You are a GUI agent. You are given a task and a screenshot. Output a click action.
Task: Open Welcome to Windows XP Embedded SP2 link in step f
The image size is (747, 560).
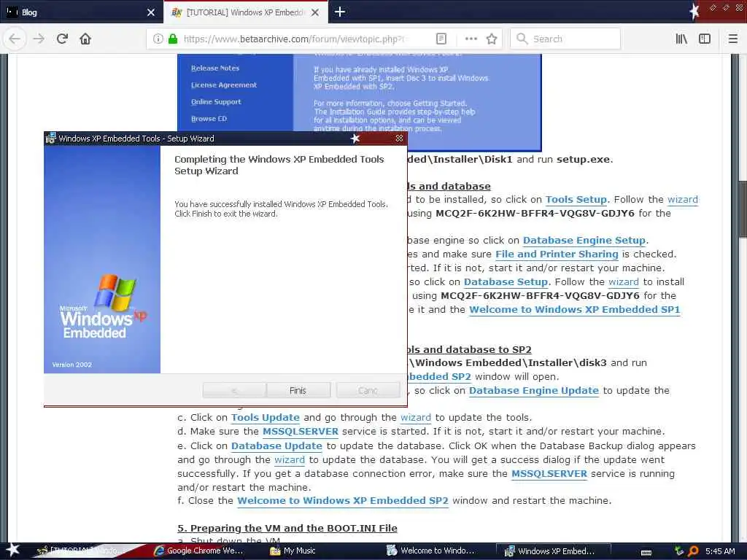343,501
